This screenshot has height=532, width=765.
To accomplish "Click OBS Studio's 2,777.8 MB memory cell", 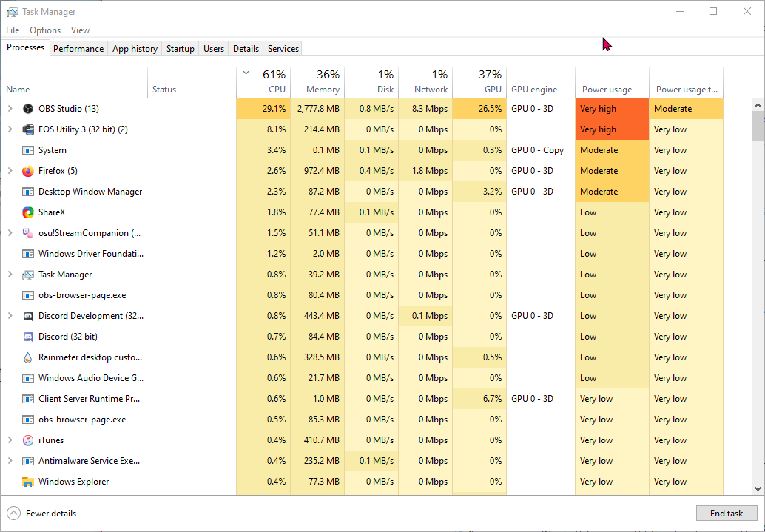I will 317,109.
